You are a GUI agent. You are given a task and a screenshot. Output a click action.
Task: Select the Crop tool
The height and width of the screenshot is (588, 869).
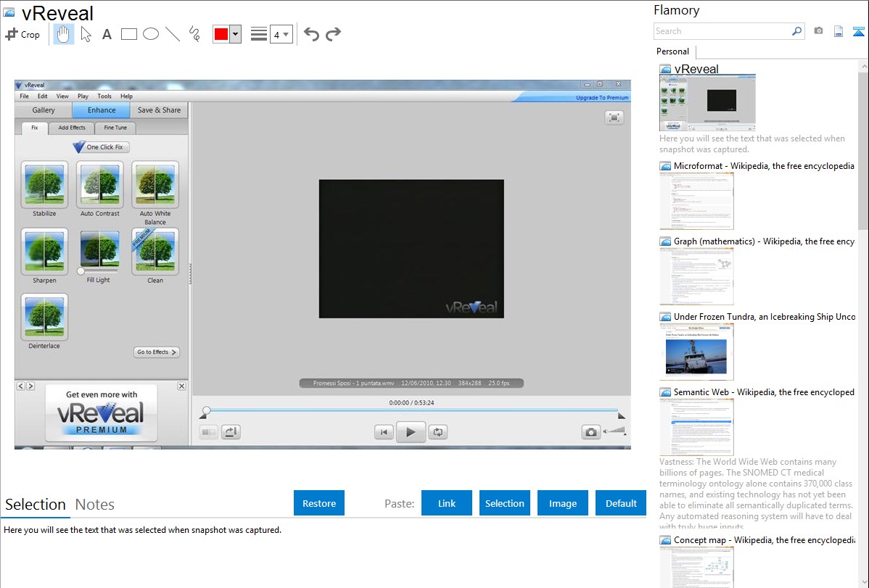pyautogui.click(x=22, y=34)
